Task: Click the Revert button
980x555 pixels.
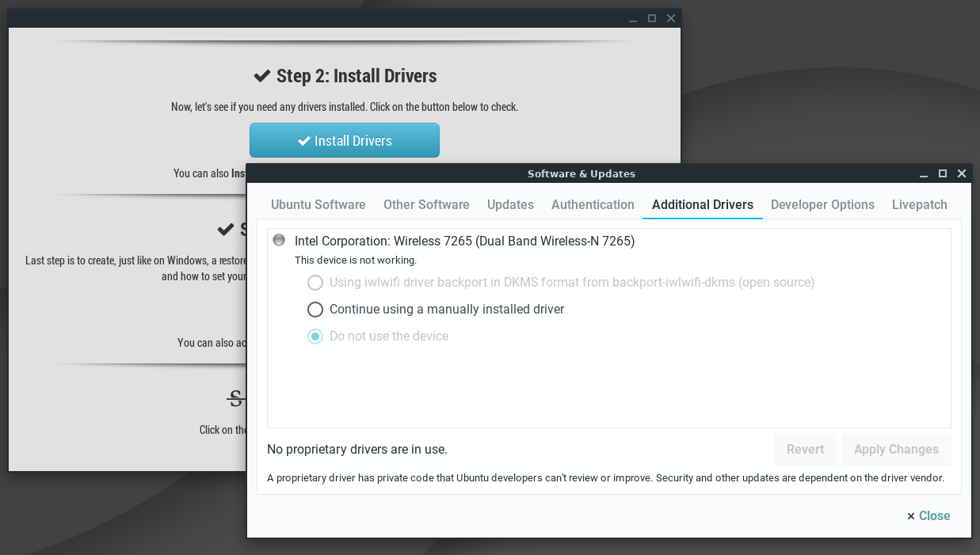Action: pos(805,449)
